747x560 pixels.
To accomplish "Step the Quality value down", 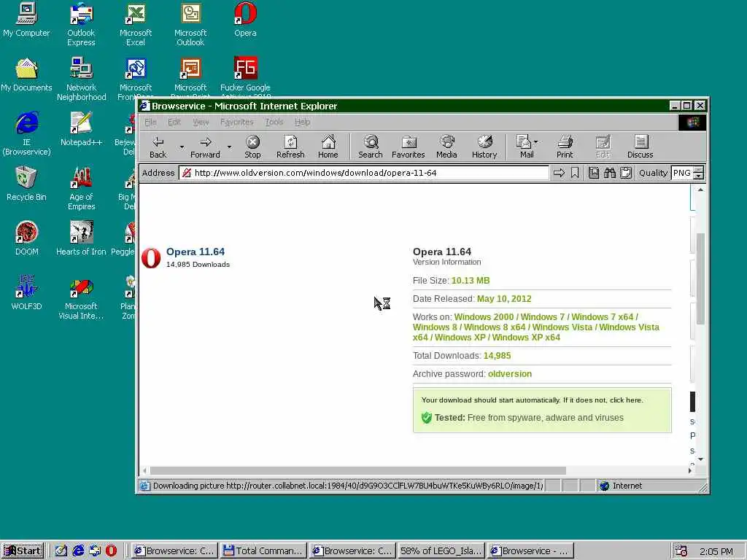I will click(x=698, y=176).
